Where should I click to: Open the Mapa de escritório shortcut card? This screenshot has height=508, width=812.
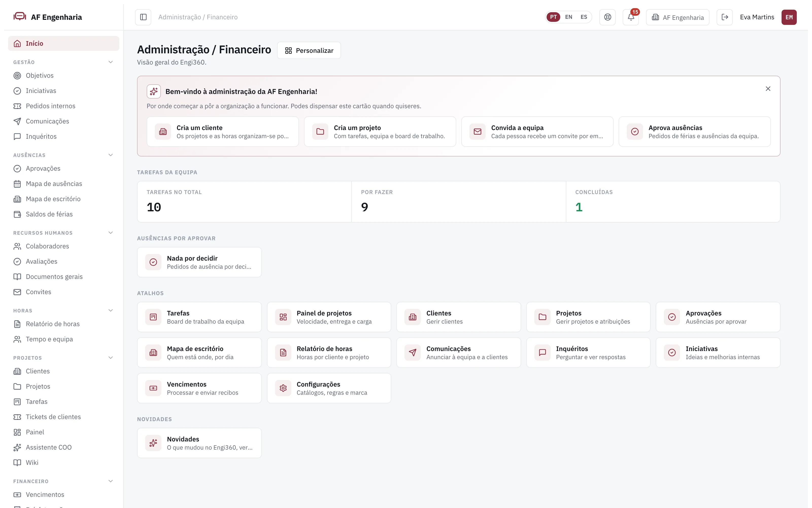tap(199, 353)
